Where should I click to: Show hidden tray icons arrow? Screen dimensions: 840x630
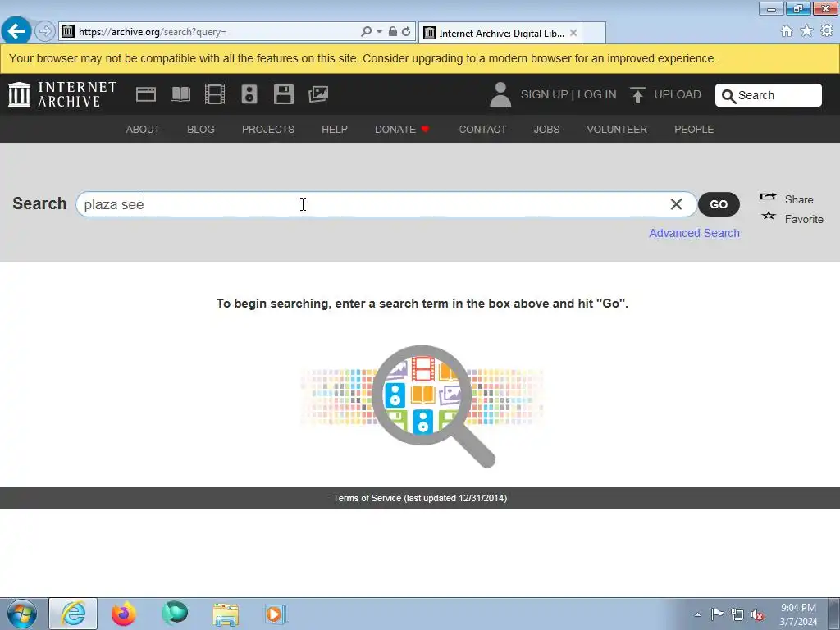(x=697, y=614)
